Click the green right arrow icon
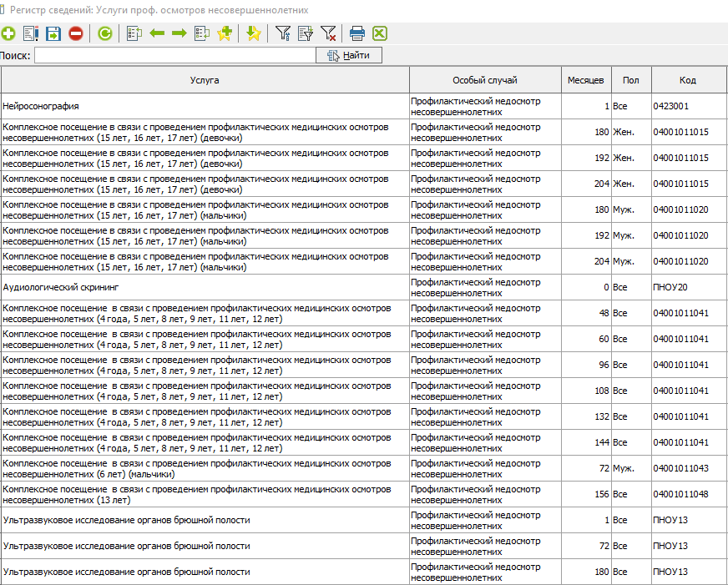 tap(179, 33)
